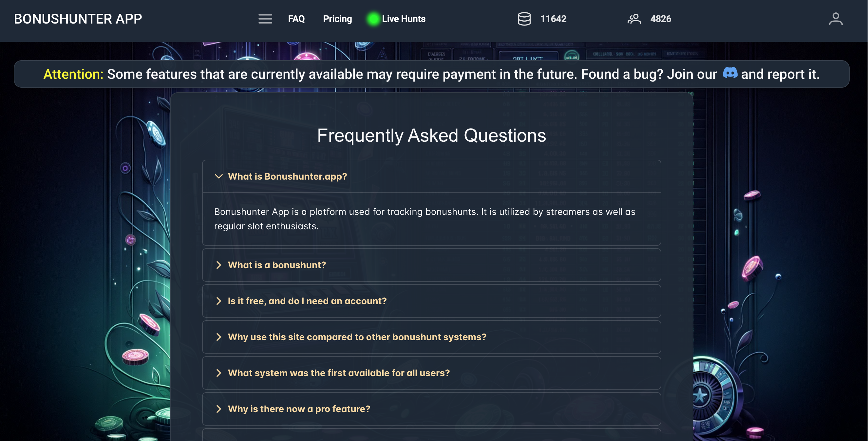
Task: Click the Discord logo in banner
Action: 730,73
